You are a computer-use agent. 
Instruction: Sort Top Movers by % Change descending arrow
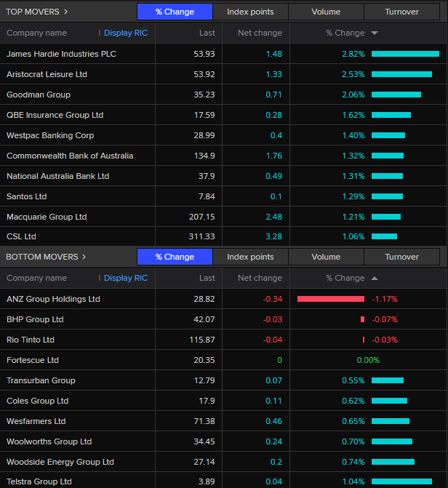pos(375,33)
